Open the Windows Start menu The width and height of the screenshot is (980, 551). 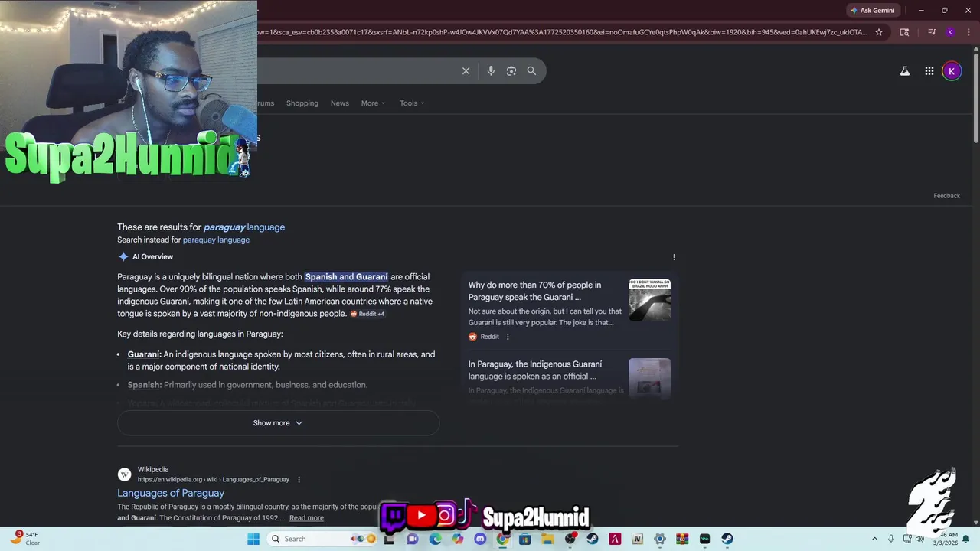(x=253, y=539)
